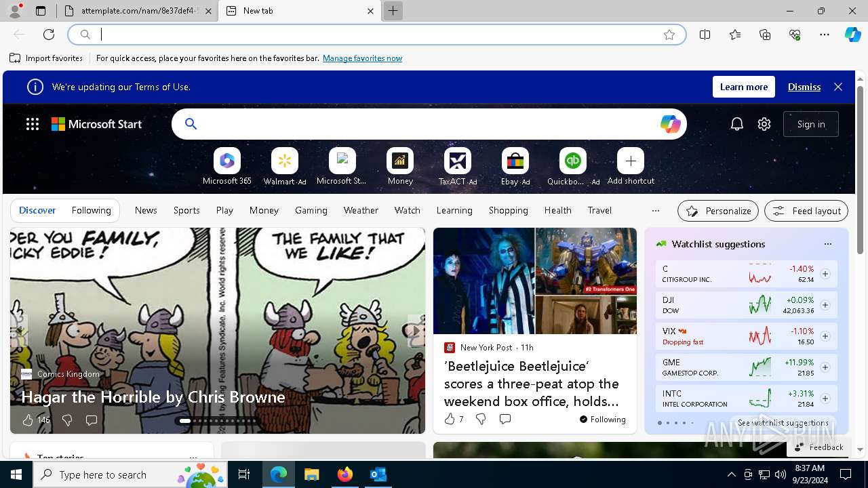
Task: Open Edge Settings and more menu
Action: tap(825, 35)
